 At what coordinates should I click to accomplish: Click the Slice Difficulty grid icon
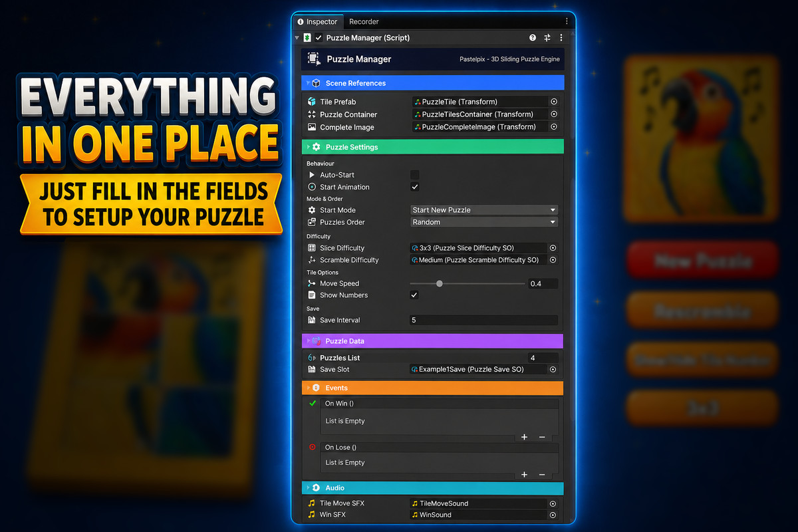coord(312,248)
